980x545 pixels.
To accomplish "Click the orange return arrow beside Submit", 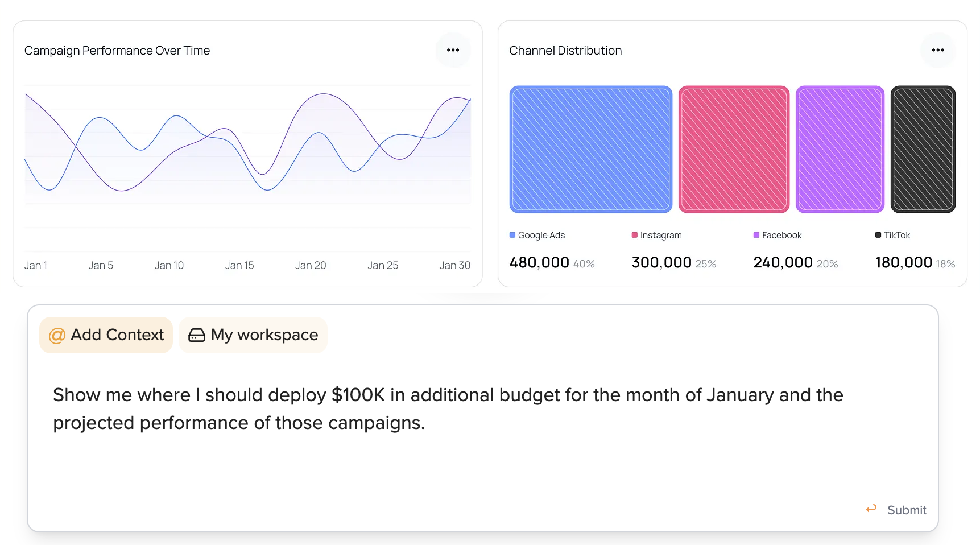I will pyautogui.click(x=871, y=509).
